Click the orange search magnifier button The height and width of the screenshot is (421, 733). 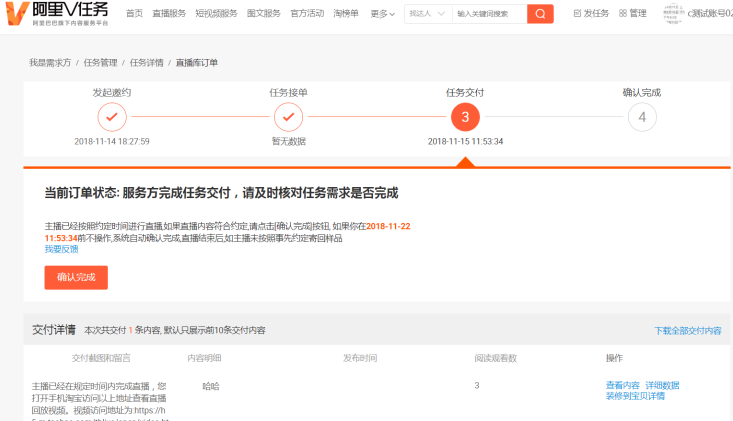click(540, 14)
